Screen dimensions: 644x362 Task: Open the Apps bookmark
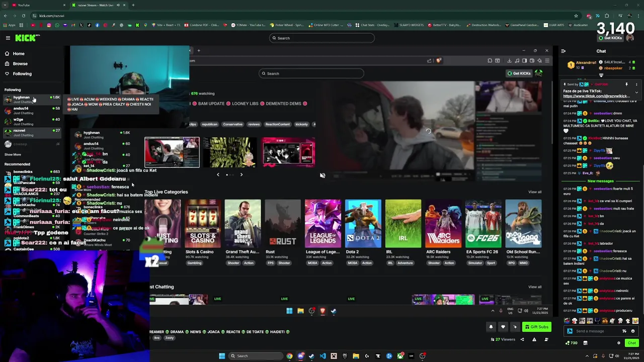pos(9,25)
